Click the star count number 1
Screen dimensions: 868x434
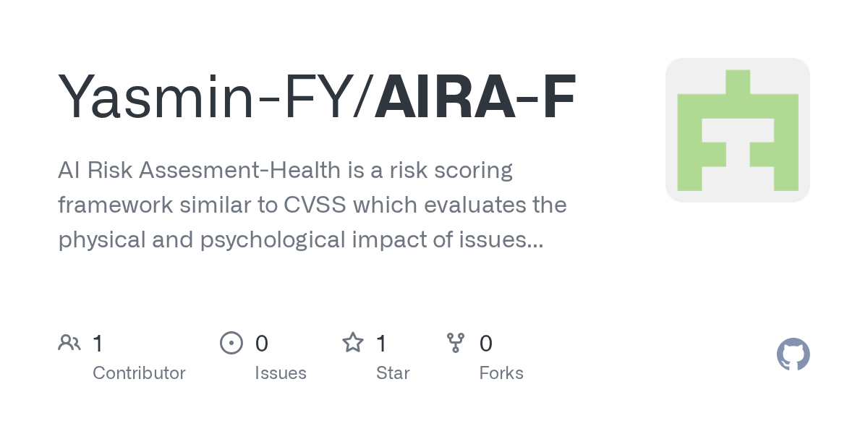381,344
